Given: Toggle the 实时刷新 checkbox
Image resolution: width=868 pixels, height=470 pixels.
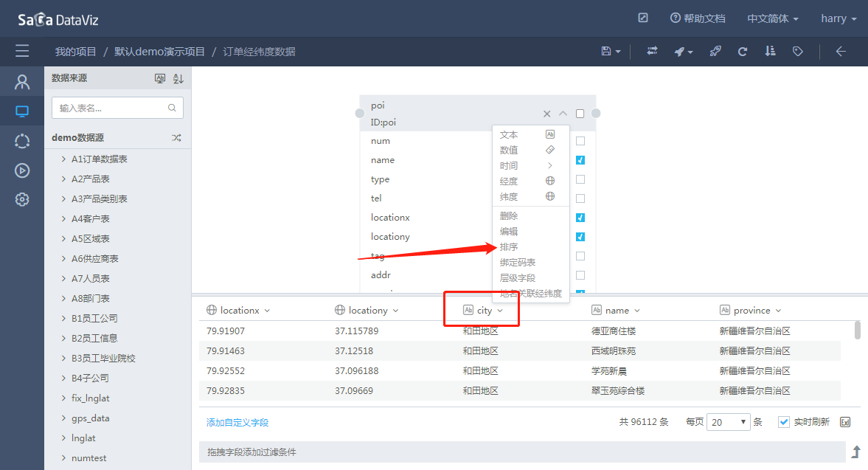Looking at the screenshot, I should (x=784, y=422).
